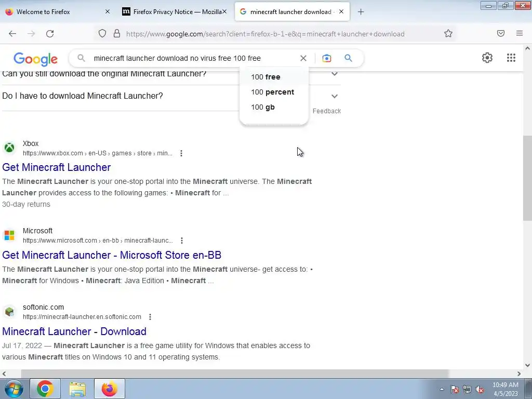Image resolution: width=532 pixels, height=399 pixels.
Task: Open Google quick settings gear
Action: click(487, 58)
